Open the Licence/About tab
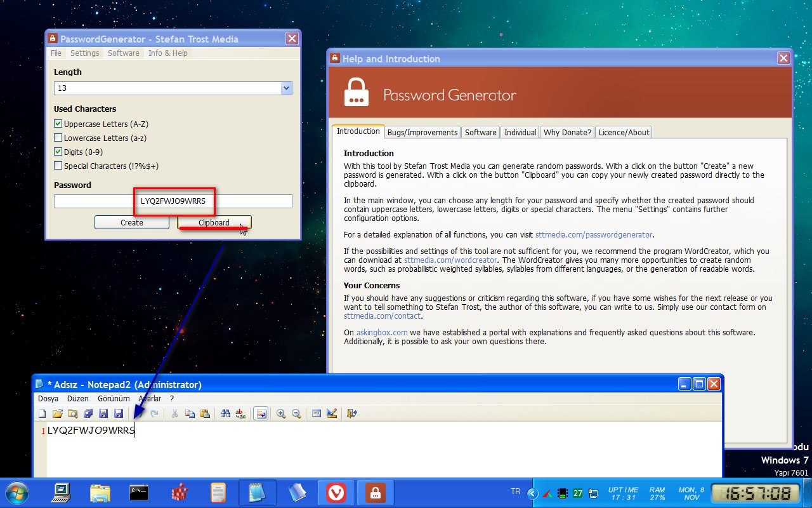812x508 pixels. (x=624, y=132)
